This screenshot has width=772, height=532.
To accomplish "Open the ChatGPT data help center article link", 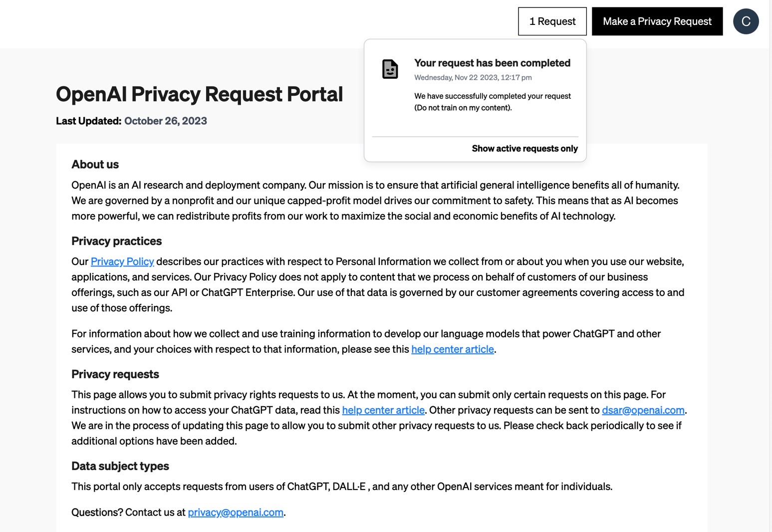I will point(383,410).
